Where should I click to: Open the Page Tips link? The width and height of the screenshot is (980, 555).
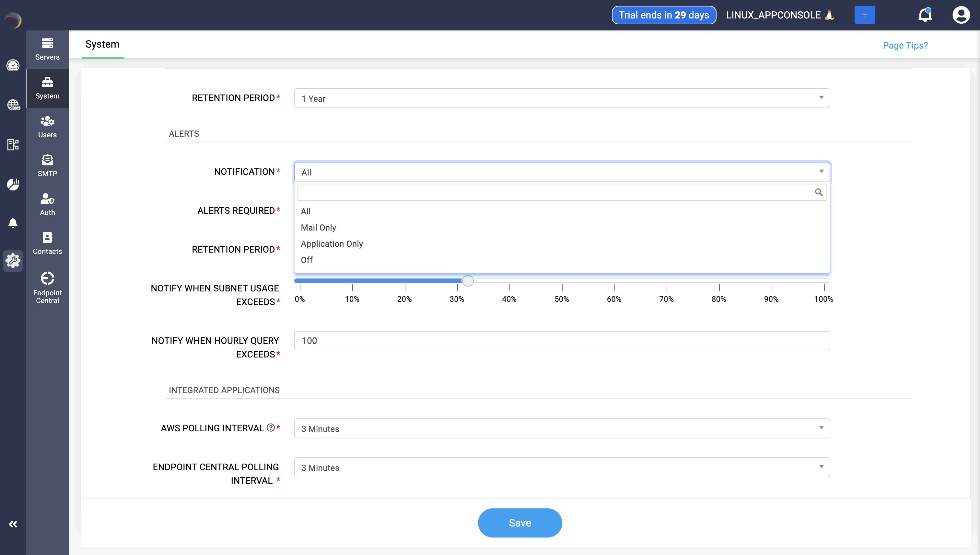[905, 45]
